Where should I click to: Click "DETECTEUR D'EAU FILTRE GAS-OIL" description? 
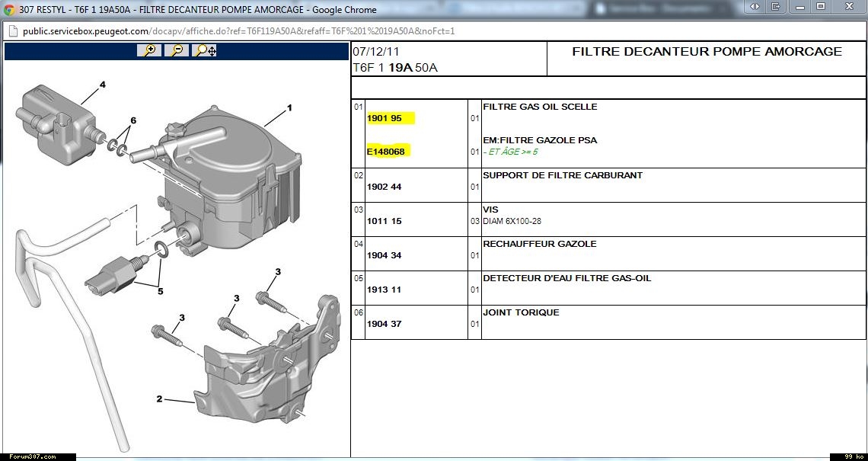[566, 278]
